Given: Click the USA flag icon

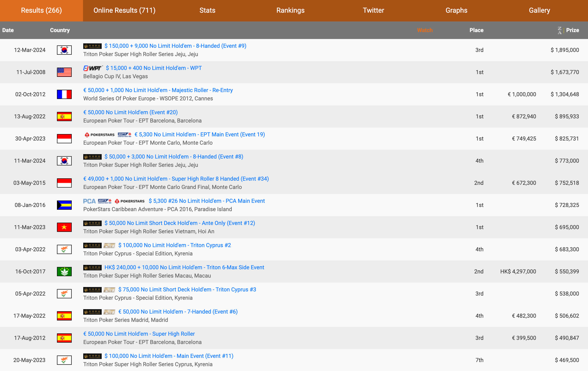Looking at the screenshot, I should pyautogui.click(x=64, y=72).
